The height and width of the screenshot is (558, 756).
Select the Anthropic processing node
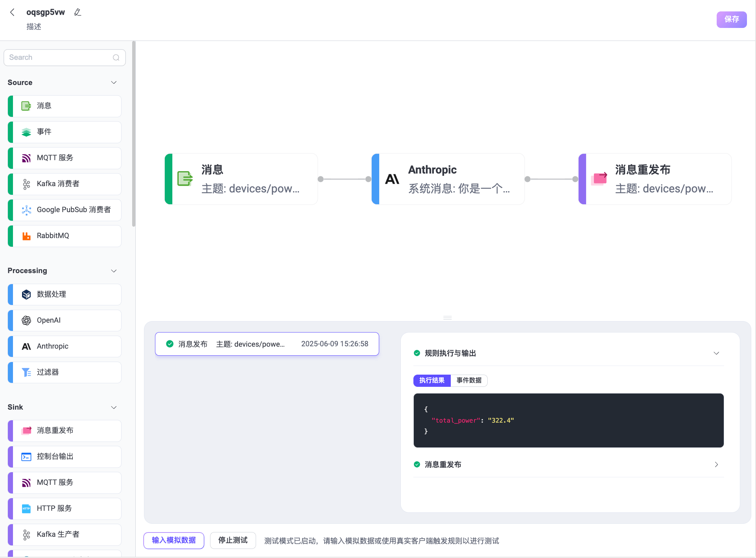click(53, 346)
